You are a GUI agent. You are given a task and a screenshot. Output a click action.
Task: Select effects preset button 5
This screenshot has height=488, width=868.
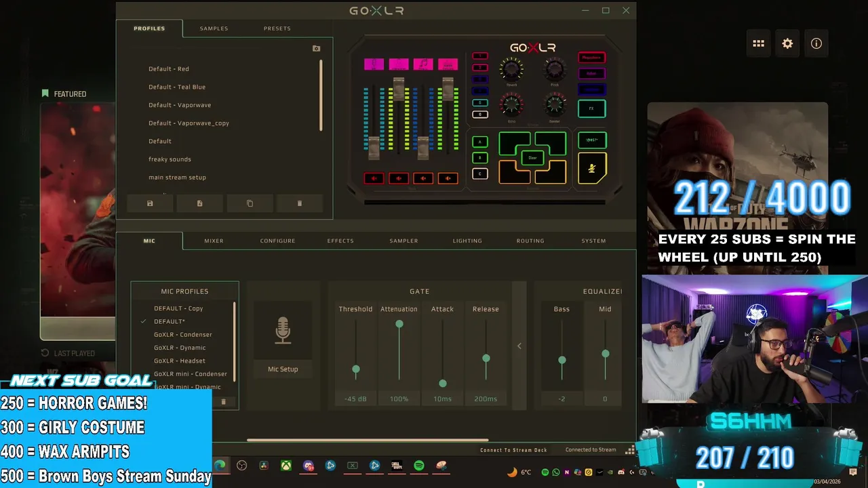coord(480,102)
